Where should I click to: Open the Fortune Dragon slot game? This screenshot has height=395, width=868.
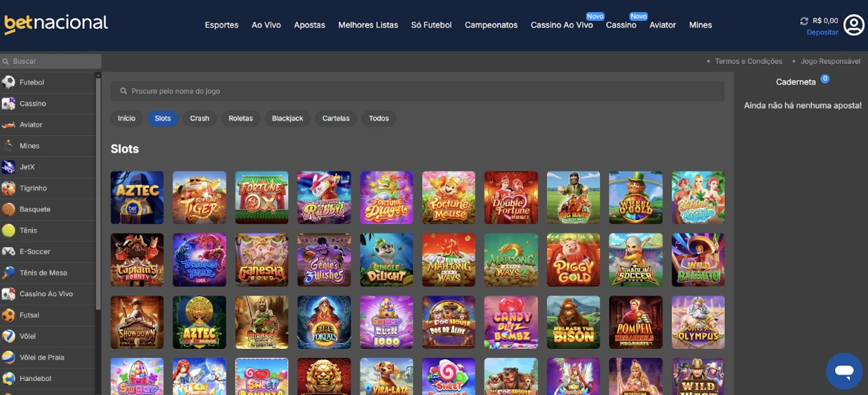click(386, 197)
